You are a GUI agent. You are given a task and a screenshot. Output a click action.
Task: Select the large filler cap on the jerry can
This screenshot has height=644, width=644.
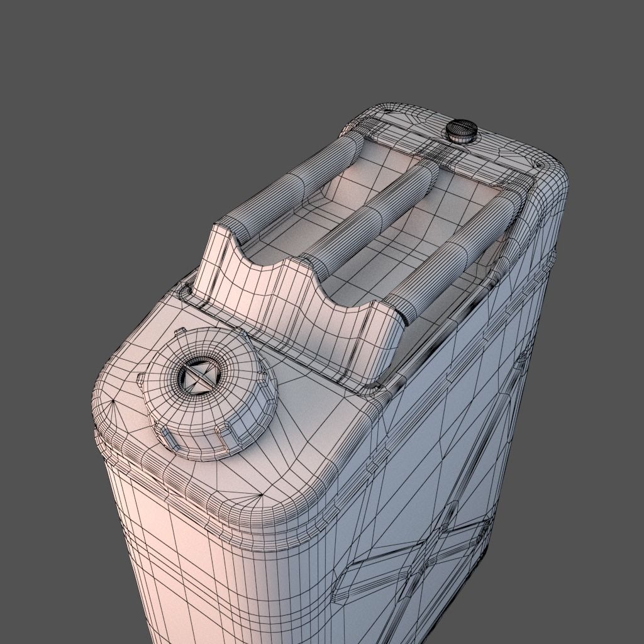[x=208, y=394]
